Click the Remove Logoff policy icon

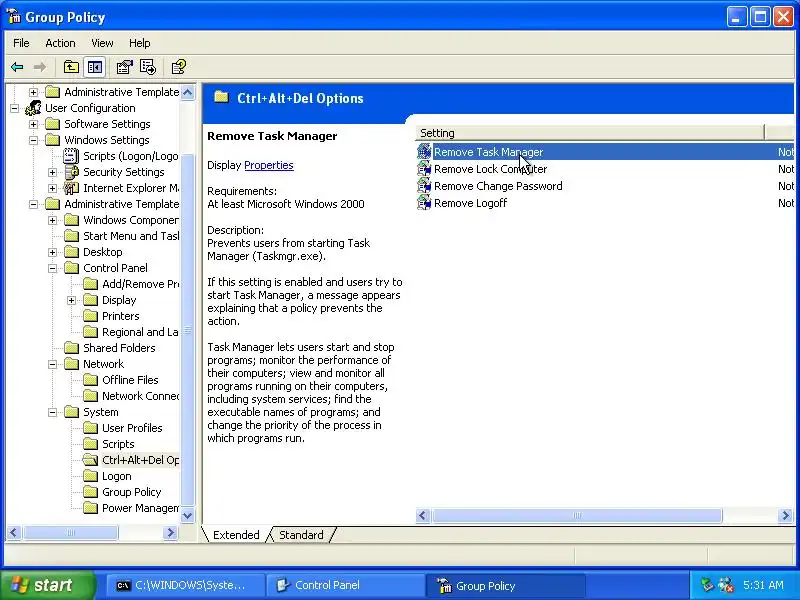[x=424, y=203]
